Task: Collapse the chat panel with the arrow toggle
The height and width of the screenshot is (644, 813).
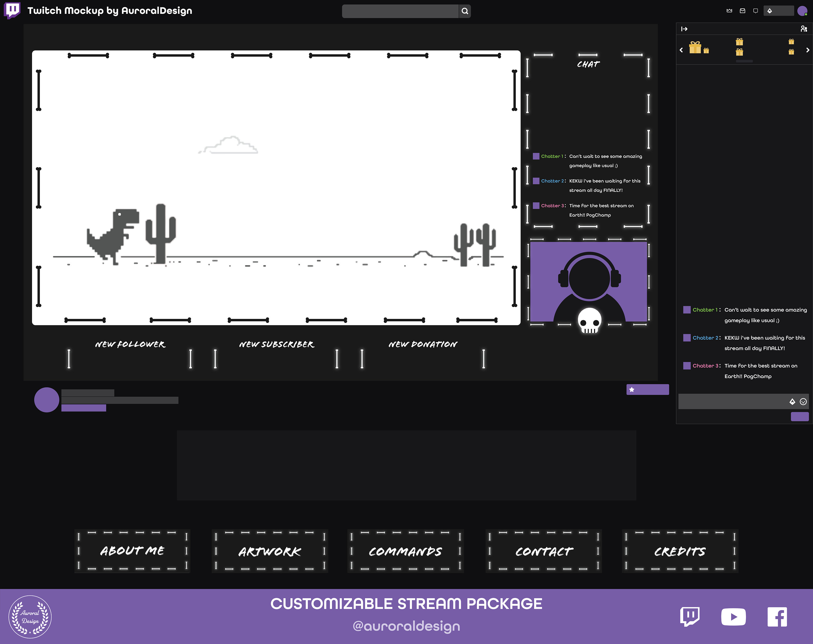Action: point(685,29)
